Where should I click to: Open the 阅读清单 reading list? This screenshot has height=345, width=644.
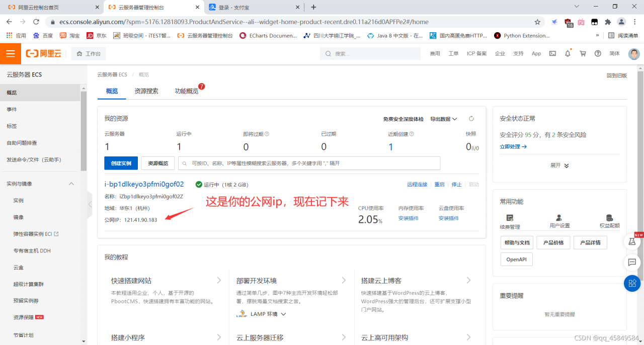point(623,35)
